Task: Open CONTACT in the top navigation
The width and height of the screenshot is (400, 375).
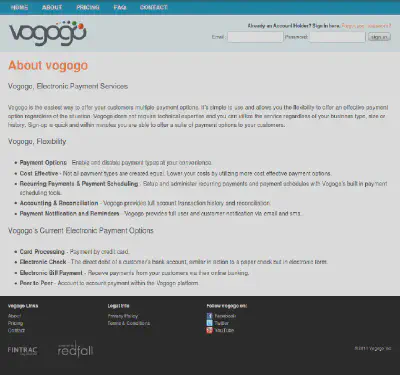Action: [x=154, y=7]
